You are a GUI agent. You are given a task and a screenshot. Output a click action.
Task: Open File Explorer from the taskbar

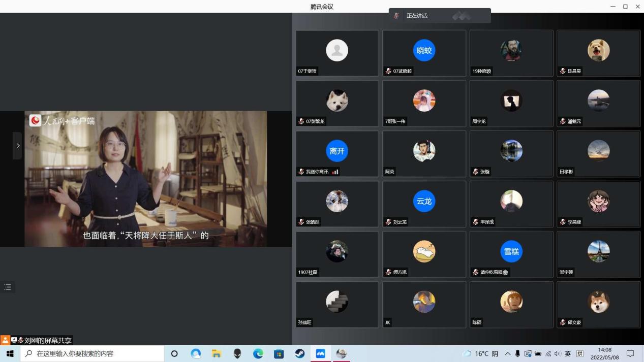pyautogui.click(x=217, y=354)
